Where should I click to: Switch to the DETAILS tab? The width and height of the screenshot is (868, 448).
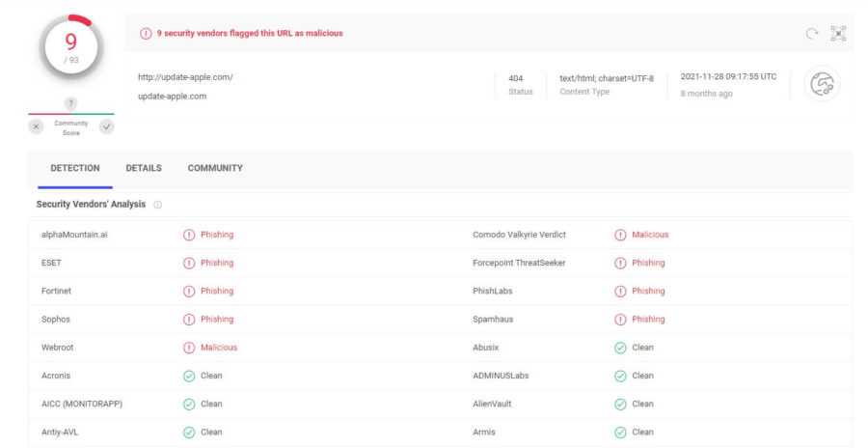[x=144, y=168]
